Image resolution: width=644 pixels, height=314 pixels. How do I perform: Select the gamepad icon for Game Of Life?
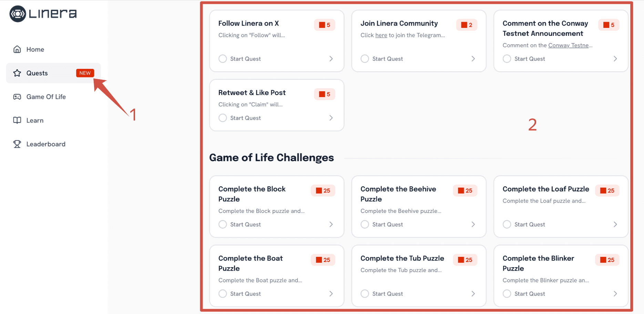[x=17, y=97]
